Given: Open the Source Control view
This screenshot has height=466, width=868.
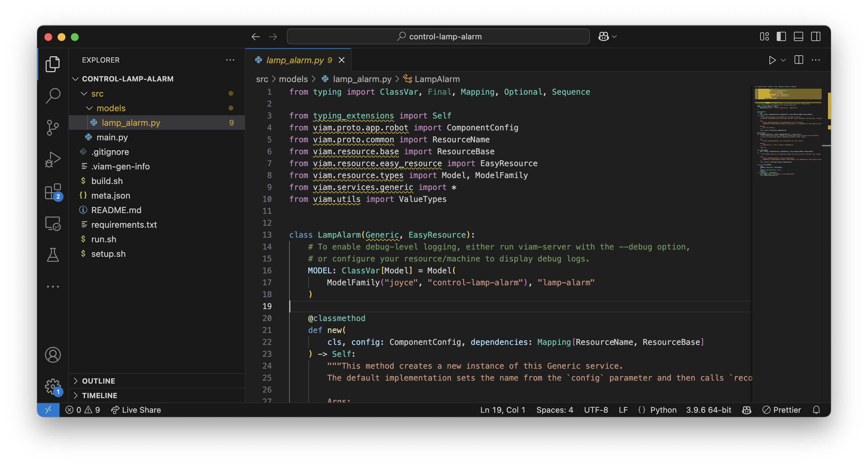Looking at the screenshot, I should [53, 128].
